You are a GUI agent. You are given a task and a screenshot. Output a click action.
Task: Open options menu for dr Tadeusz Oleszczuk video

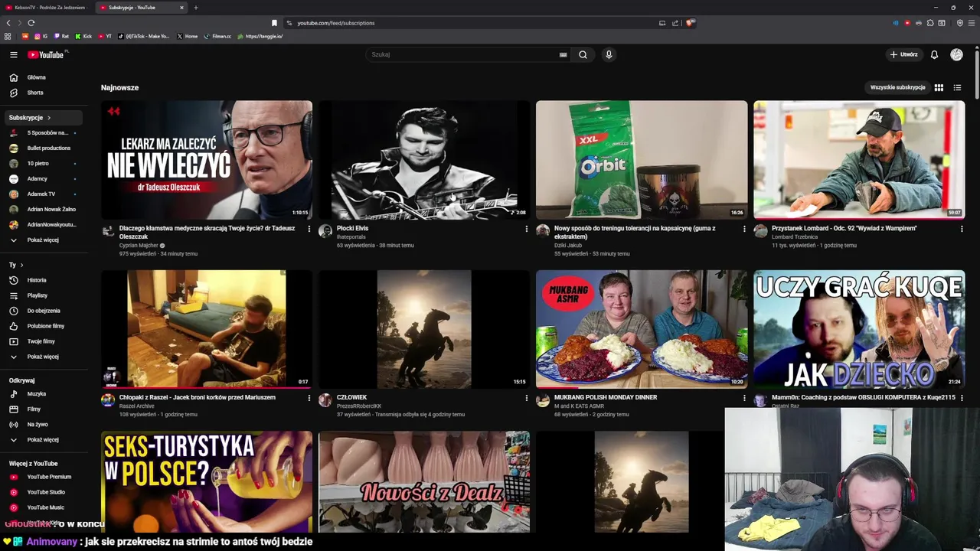(309, 229)
